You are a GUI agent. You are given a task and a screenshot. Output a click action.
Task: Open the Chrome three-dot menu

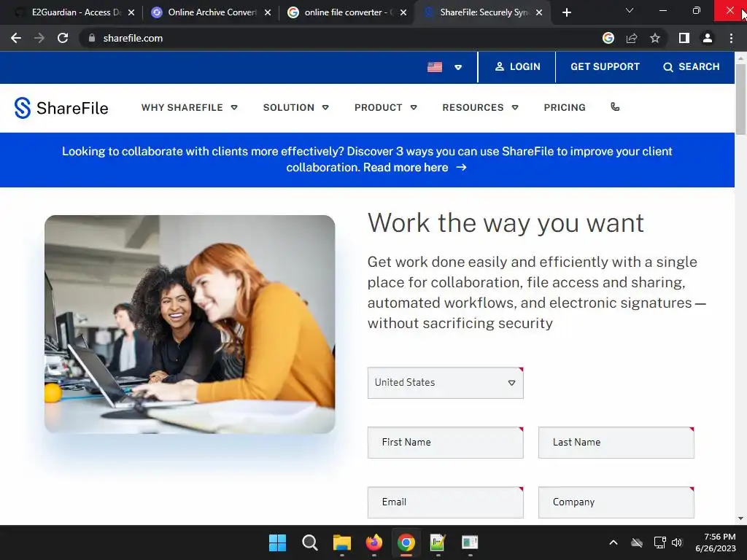731,38
